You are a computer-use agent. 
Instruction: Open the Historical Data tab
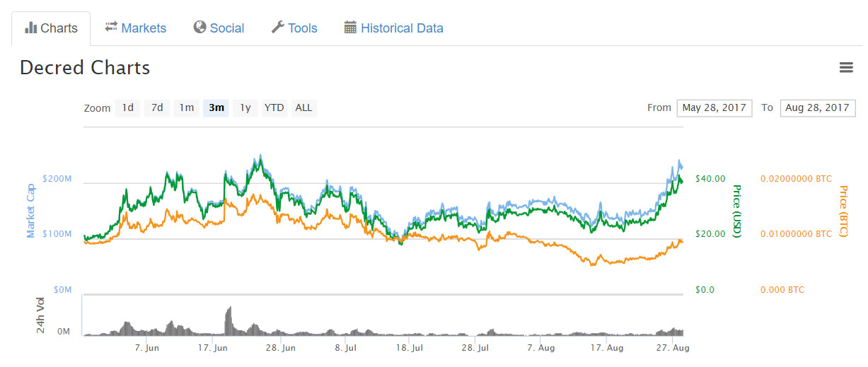pyautogui.click(x=402, y=28)
